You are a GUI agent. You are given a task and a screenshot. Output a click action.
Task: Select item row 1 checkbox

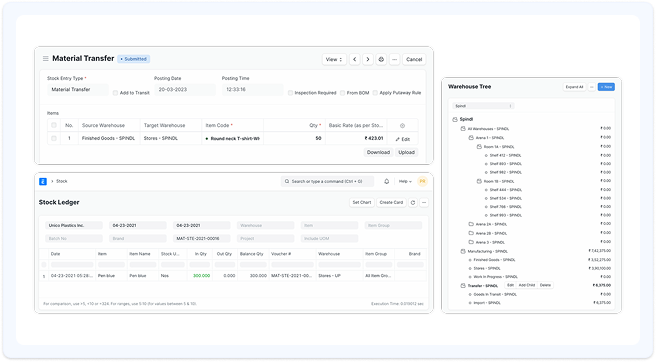coord(54,138)
